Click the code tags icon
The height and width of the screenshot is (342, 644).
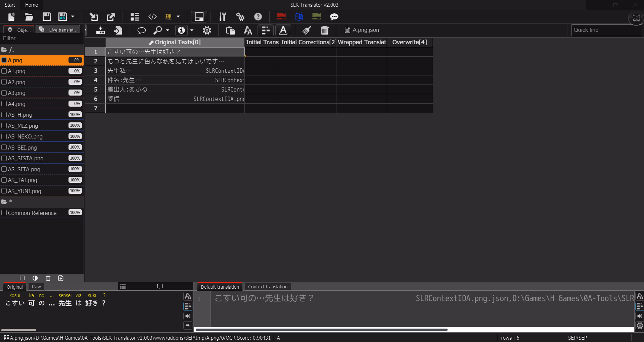click(x=152, y=17)
